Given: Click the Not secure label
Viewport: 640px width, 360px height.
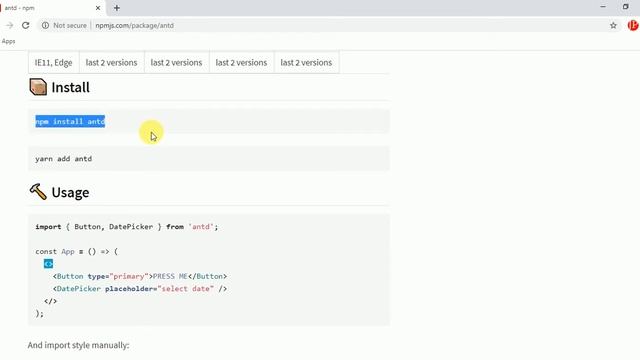Looking at the screenshot, I should coord(70,25).
